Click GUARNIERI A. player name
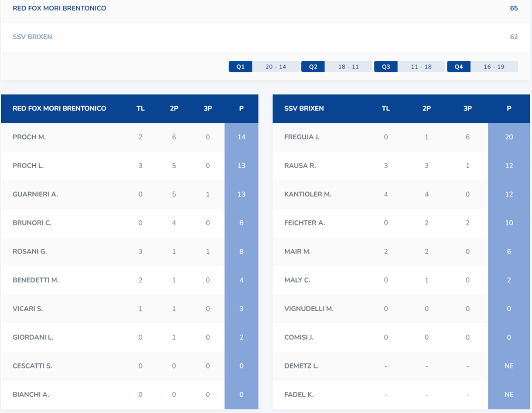Image resolution: width=532 pixels, height=413 pixels. pyautogui.click(x=35, y=195)
